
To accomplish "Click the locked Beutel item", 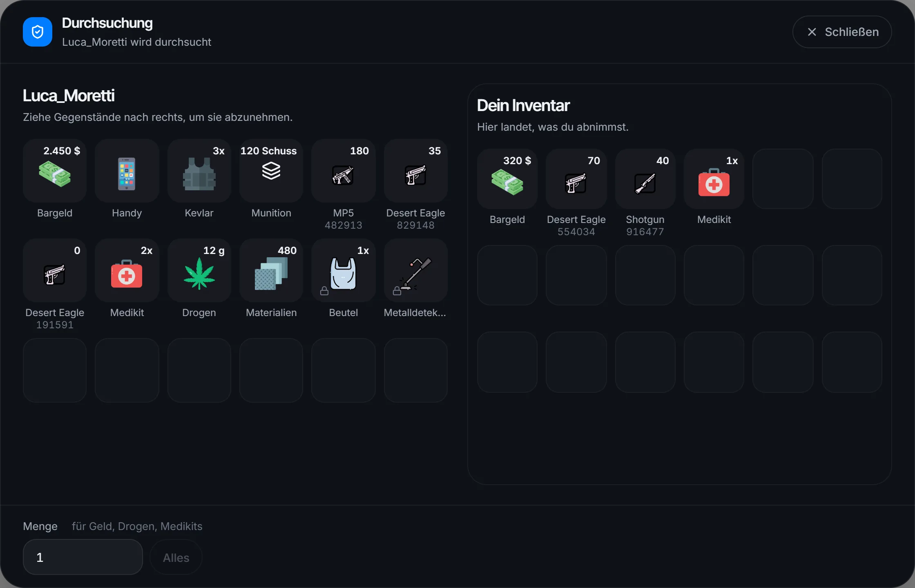I will [x=343, y=270].
